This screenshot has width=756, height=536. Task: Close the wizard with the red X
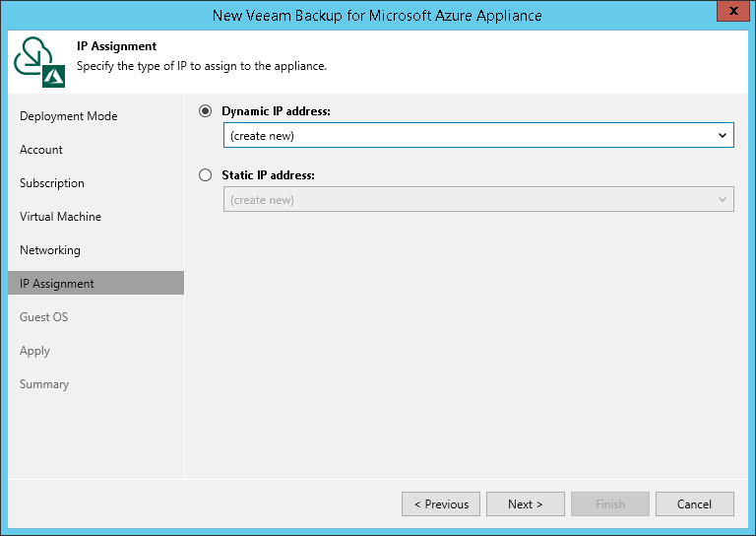pyautogui.click(x=733, y=11)
